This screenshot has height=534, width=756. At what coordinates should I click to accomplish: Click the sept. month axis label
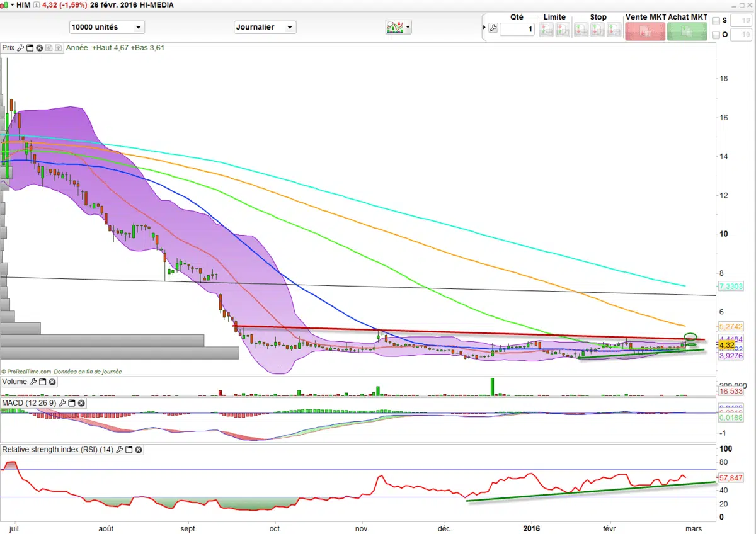tap(189, 529)
